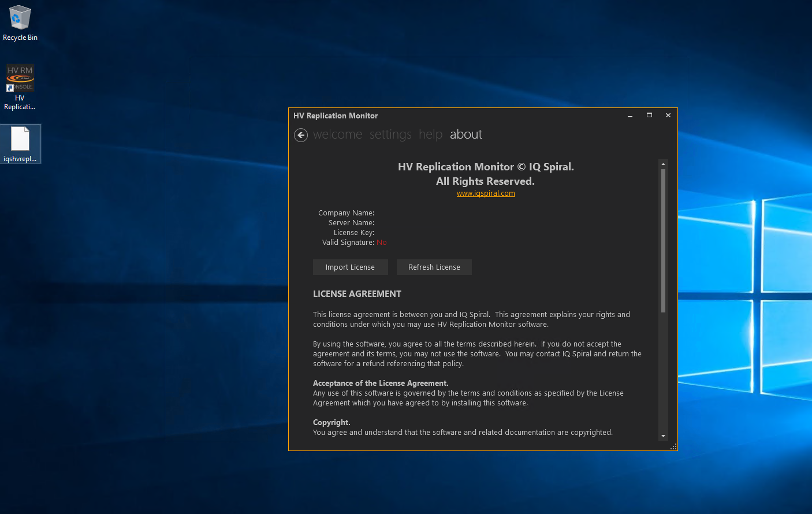Click the 'All Rights Reserved.' text

click(x=485, y=181)
